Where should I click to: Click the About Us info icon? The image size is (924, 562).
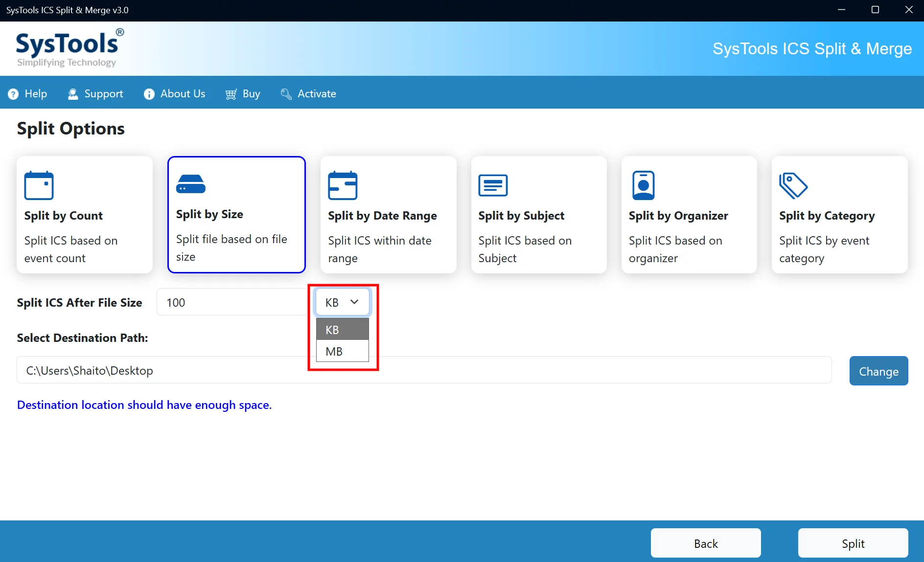pyautogui.click(x=149, y=94)
